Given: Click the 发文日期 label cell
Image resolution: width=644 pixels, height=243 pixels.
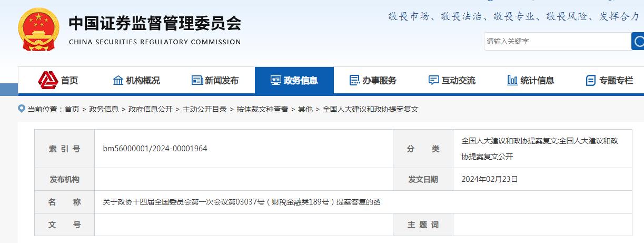Looking at the screenshot, I should [x=423, y=179].
